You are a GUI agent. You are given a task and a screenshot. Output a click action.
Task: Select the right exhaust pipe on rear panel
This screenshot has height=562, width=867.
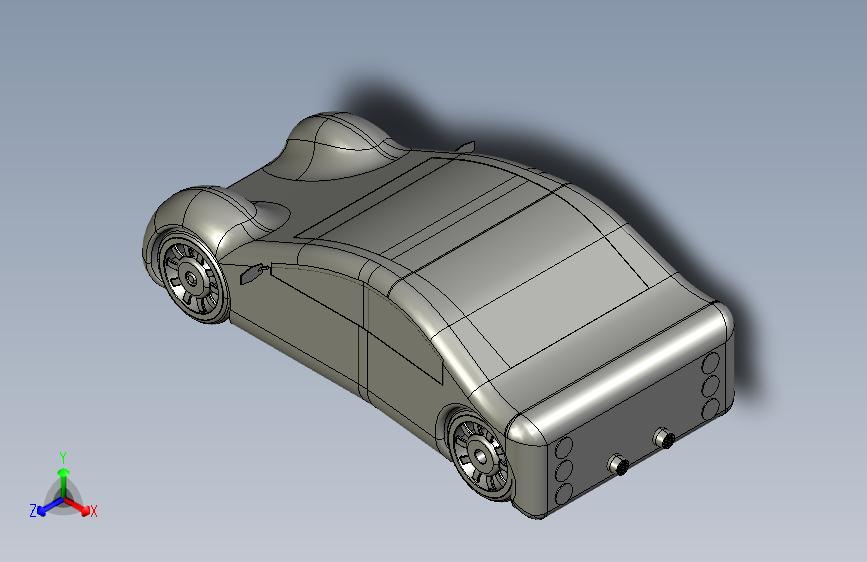[x=664, y=439]
